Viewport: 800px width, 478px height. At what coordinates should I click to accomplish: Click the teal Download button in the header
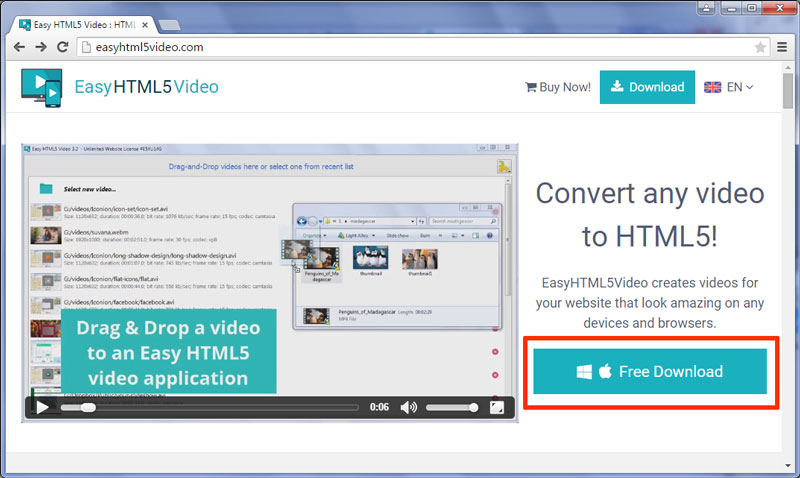click(647, 87)
